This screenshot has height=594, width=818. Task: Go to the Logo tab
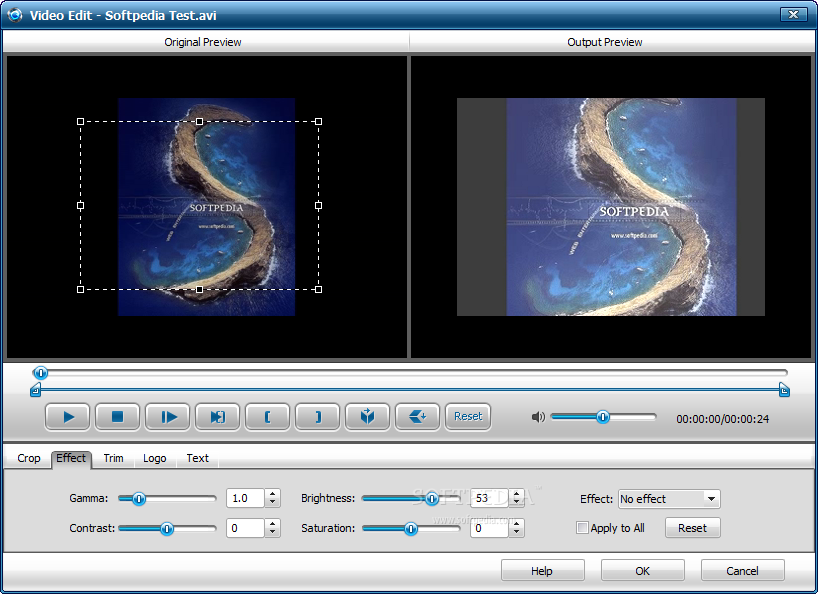154,458
